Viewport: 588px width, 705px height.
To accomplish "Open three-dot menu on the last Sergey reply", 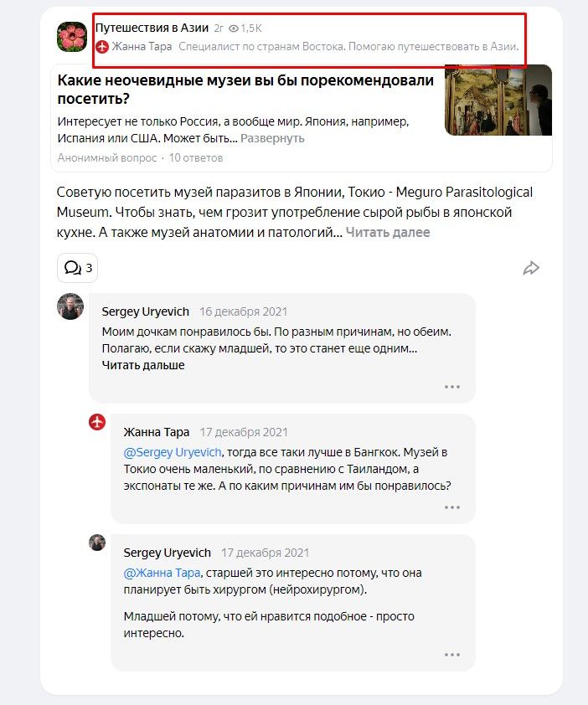I will [x=452, y=655].
